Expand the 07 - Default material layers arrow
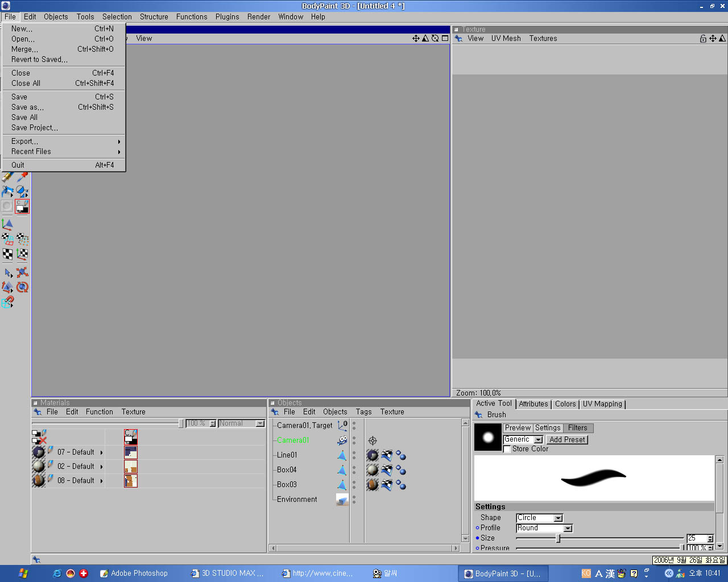 click(102, 452)
